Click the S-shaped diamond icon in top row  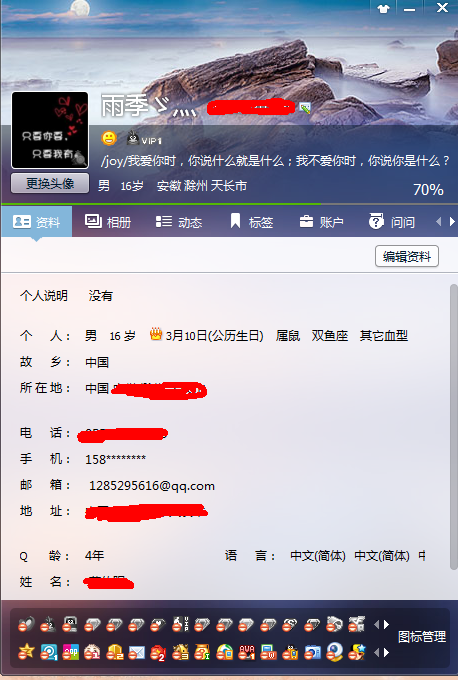290,624
